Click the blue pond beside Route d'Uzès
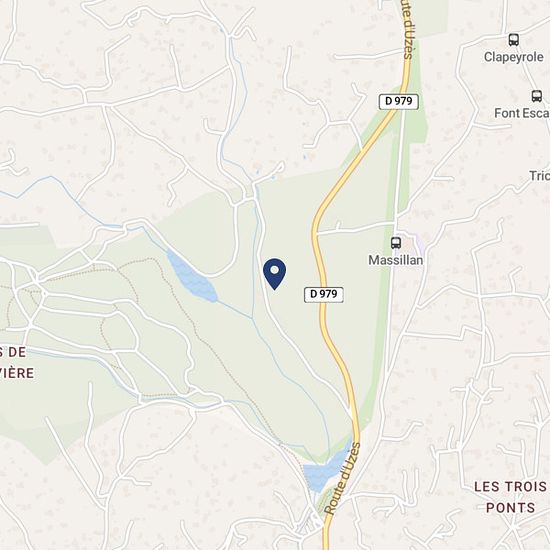 324,470
